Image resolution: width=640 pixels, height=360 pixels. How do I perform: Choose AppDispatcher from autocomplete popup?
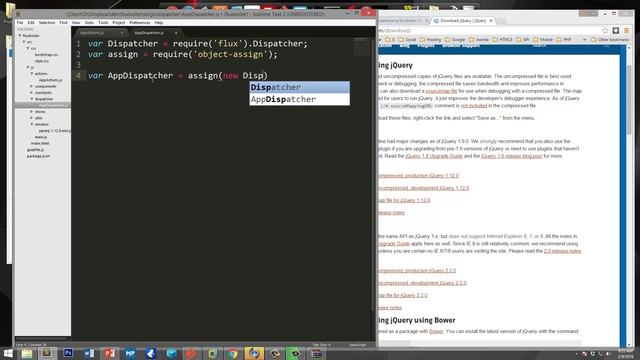point(299,99)
